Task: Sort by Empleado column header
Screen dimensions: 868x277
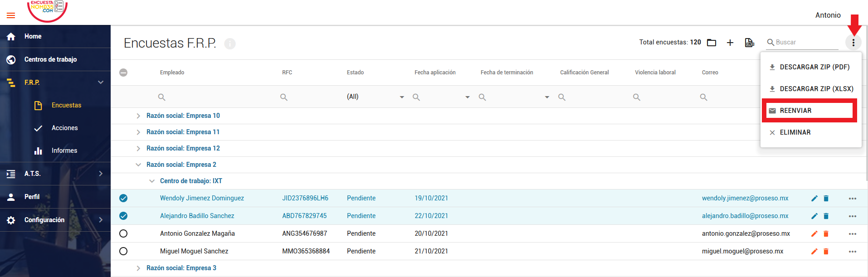Action: [x=172, y=73]
